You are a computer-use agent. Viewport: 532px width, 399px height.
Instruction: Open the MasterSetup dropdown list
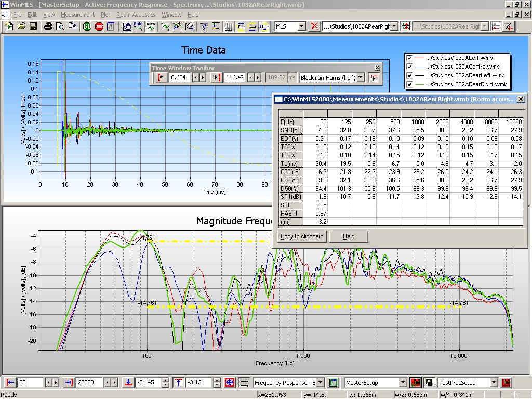(x=403, y=383)
